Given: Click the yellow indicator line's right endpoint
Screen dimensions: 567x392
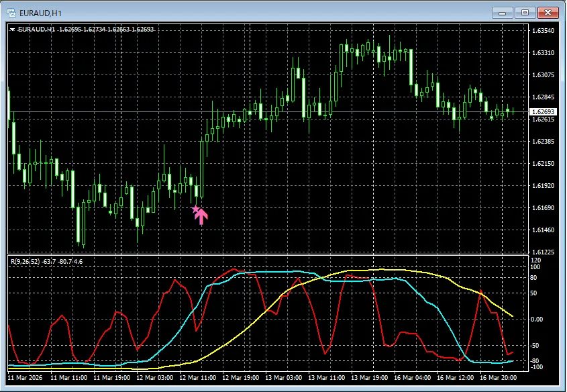Looking at the screenshot, I should point(513,315).
